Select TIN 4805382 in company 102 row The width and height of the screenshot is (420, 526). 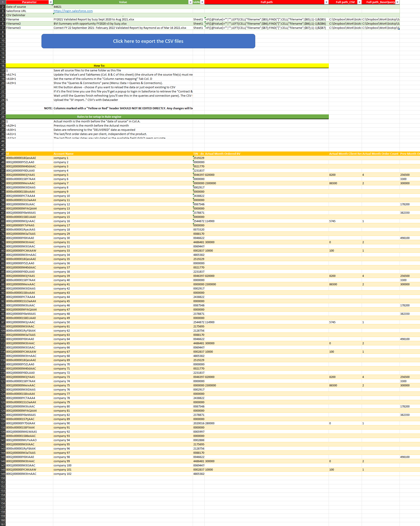coord(198,474)
